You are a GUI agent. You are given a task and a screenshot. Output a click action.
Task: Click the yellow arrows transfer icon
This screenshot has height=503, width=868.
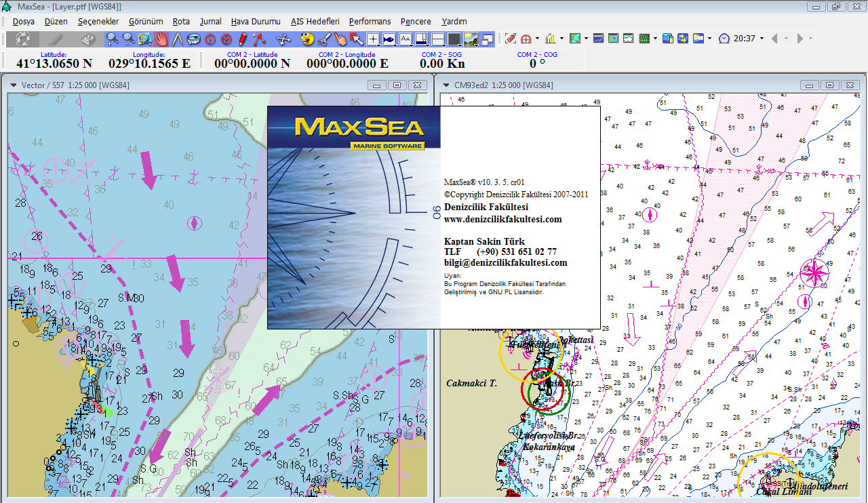(x=683, y=39)
